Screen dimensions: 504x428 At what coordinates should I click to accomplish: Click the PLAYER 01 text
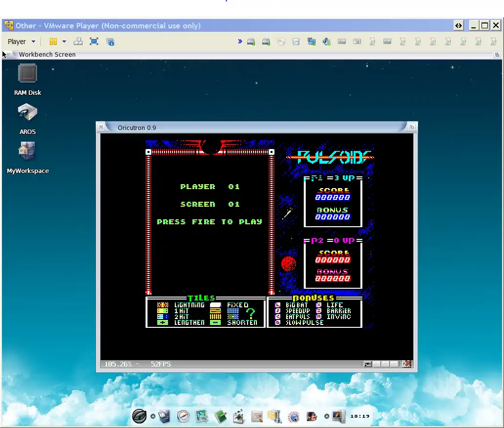pyautogui.click(x=210, y=187)
